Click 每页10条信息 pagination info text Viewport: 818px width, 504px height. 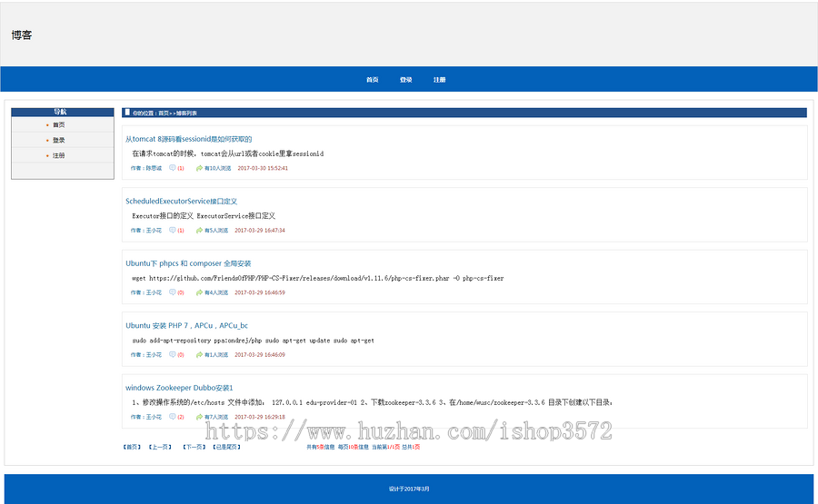tap(354, 447)
